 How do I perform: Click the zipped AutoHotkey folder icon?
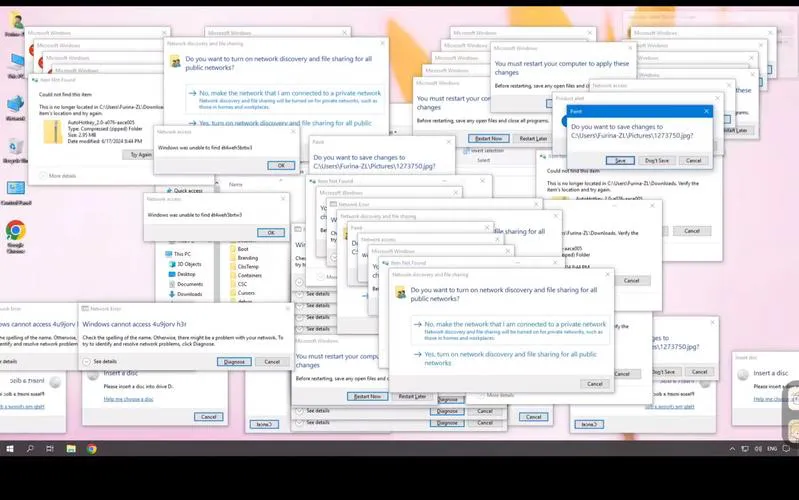52,132
